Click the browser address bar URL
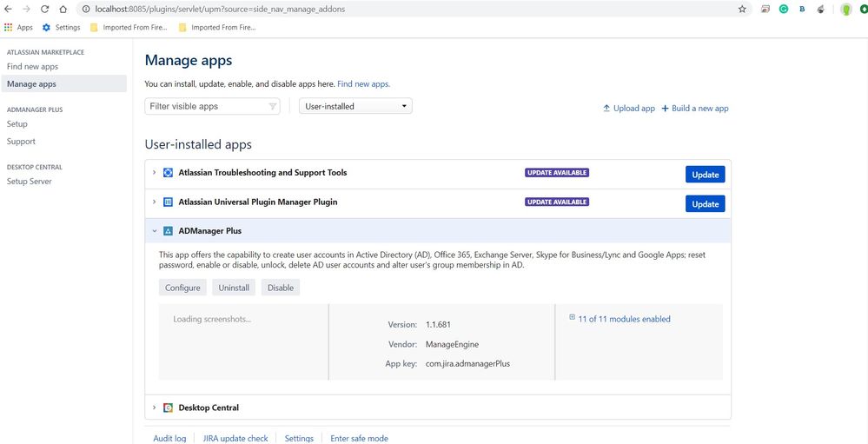 (x=220, y=9)
